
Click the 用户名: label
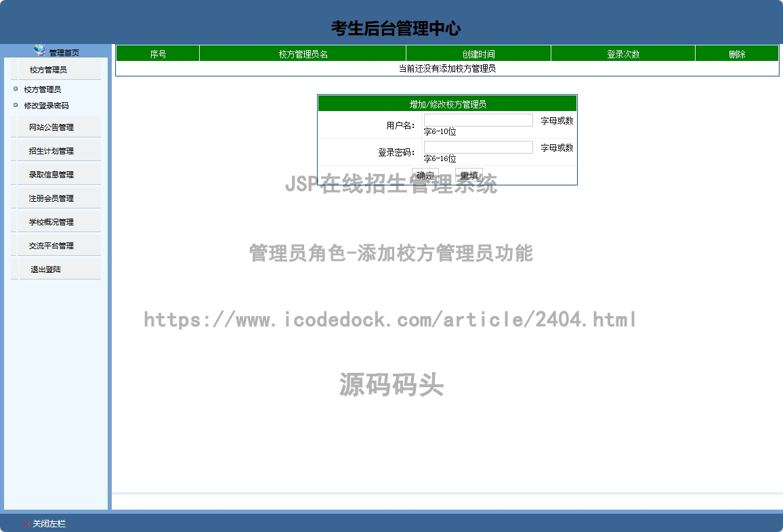pos(400,125)
